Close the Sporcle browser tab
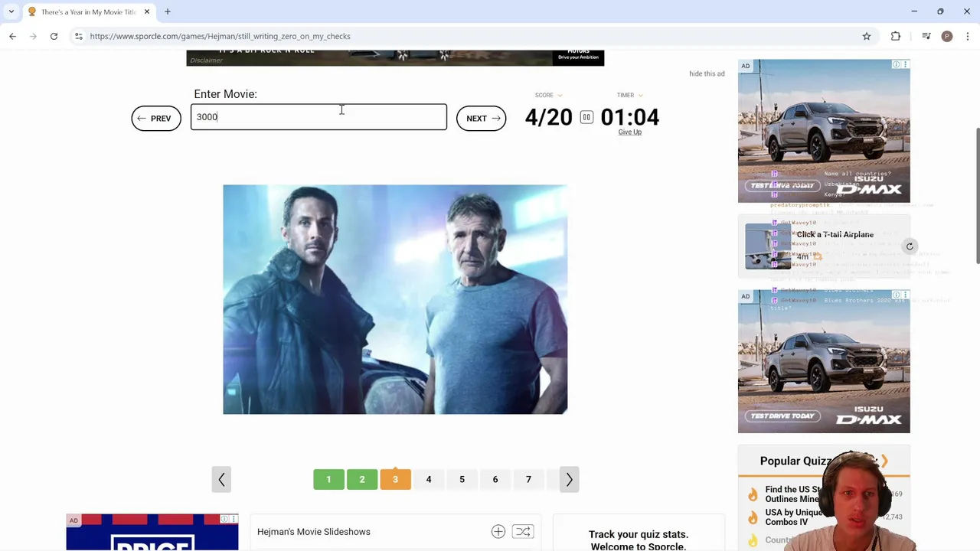Viewport: 980px width, 551px height. coord(147,11)
